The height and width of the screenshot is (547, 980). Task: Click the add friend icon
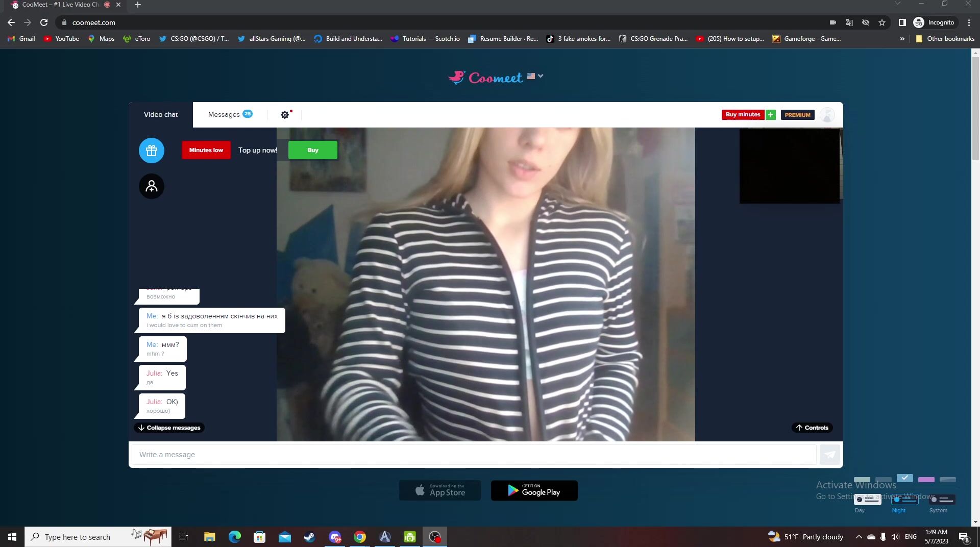tap(152, 186)
